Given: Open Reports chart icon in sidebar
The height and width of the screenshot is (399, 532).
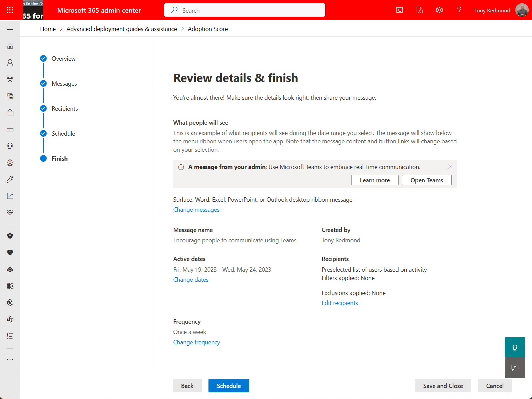Looking at the screenshot, I should 10,196.
